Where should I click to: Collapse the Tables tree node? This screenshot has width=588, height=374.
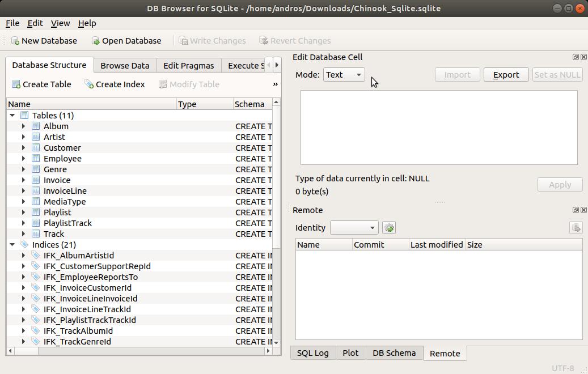[12, 115]
